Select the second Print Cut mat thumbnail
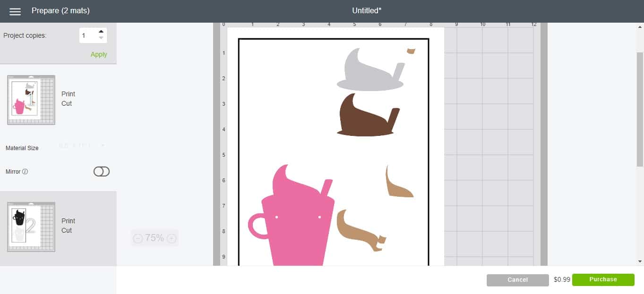 click(x=30, y=227)
